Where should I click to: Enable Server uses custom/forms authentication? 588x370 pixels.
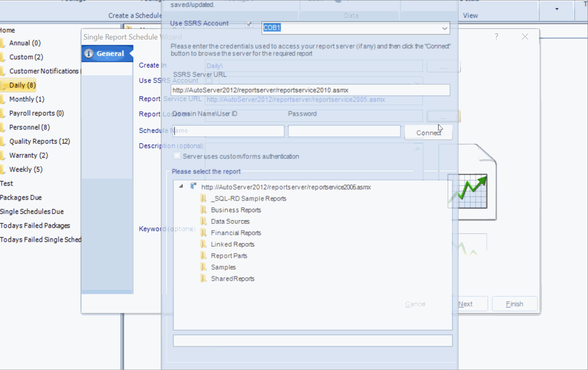click(x=177, y=156)
